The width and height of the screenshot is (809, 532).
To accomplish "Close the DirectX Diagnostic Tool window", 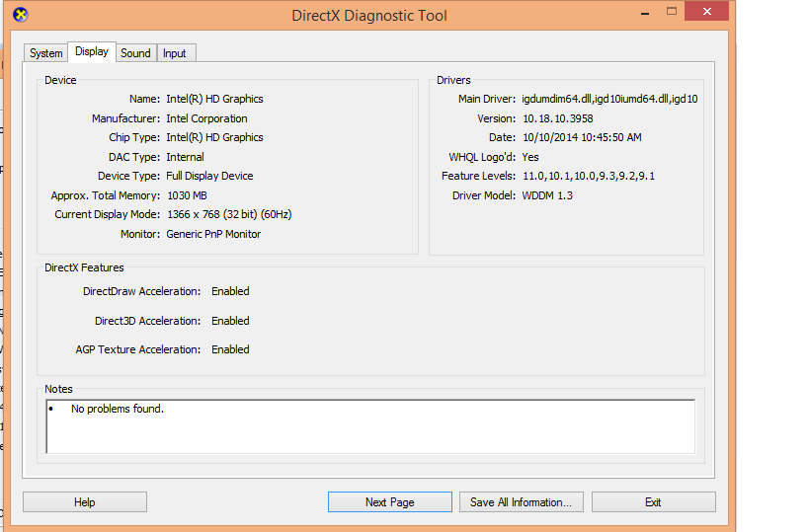I will point(707,11).
